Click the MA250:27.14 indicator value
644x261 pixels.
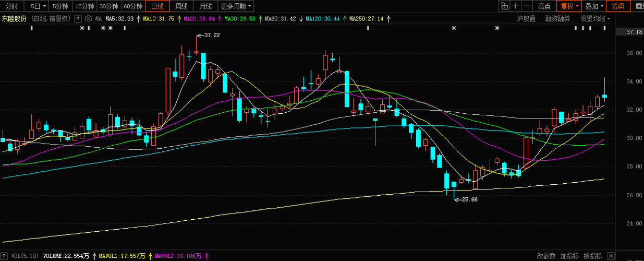click(x=367, y=18)
